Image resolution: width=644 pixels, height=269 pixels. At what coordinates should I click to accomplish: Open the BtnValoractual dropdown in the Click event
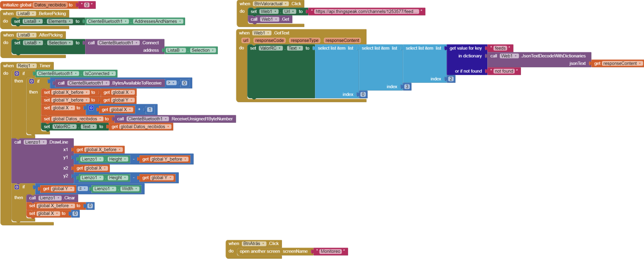click(270, 4)
